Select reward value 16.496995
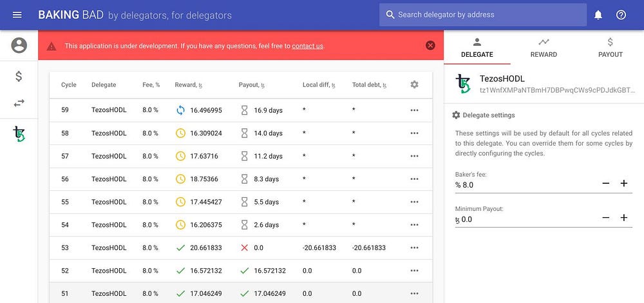This screenshot has width=644, height=303. [x=206, y=110]
